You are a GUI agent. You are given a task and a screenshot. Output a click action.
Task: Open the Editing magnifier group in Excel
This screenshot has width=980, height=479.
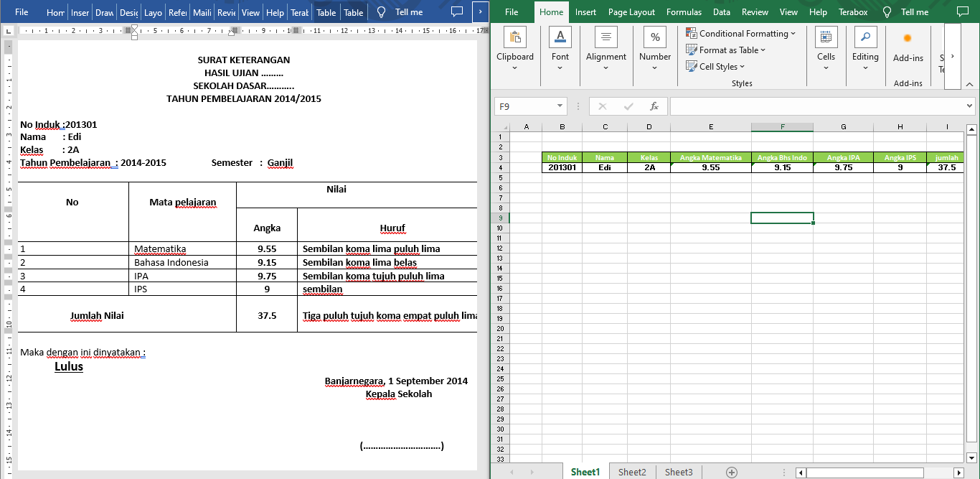[865, 37]
